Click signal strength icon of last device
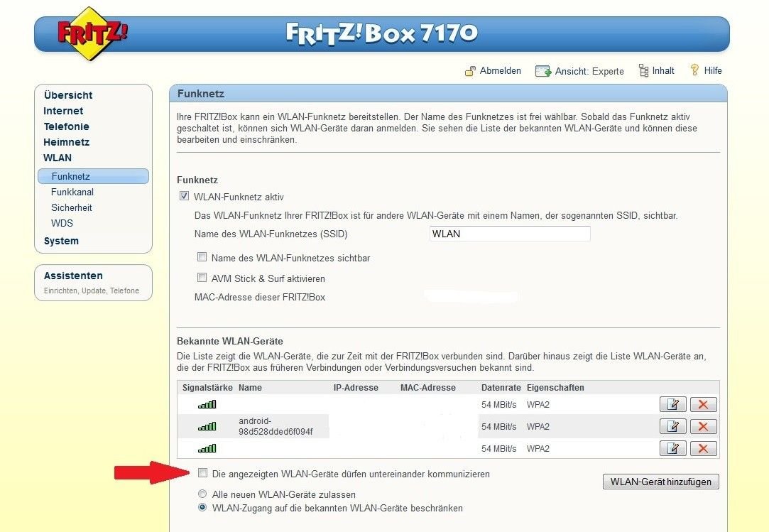Viewport: 769px width, 532px height. [207, 448]
